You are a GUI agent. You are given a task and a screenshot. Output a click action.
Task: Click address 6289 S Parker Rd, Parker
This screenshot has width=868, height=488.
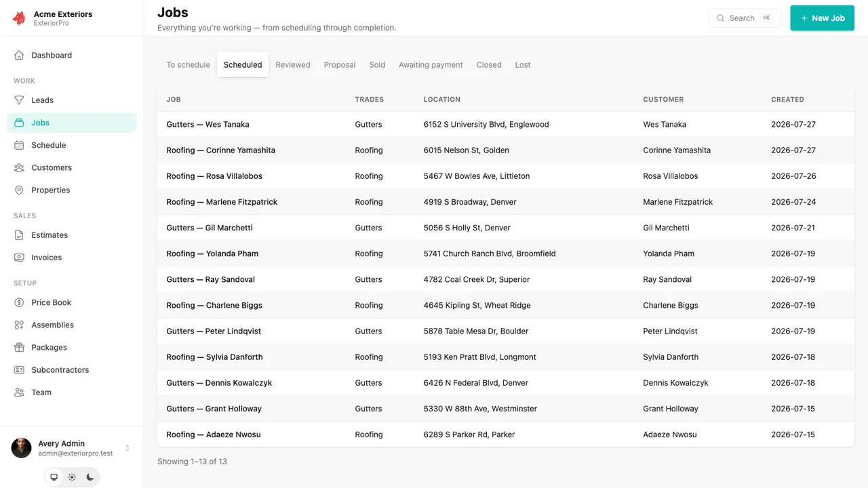coord(469,434)
